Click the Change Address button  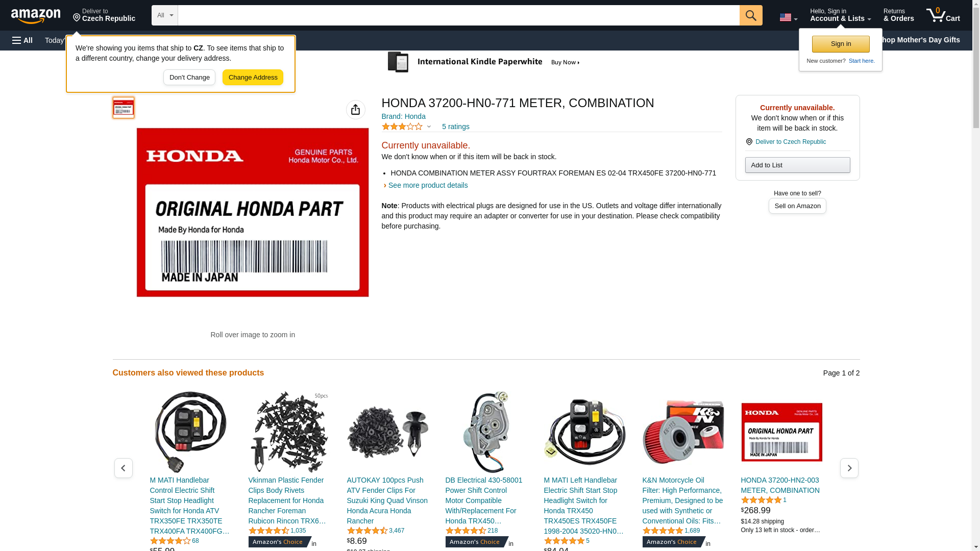[253, 78]
